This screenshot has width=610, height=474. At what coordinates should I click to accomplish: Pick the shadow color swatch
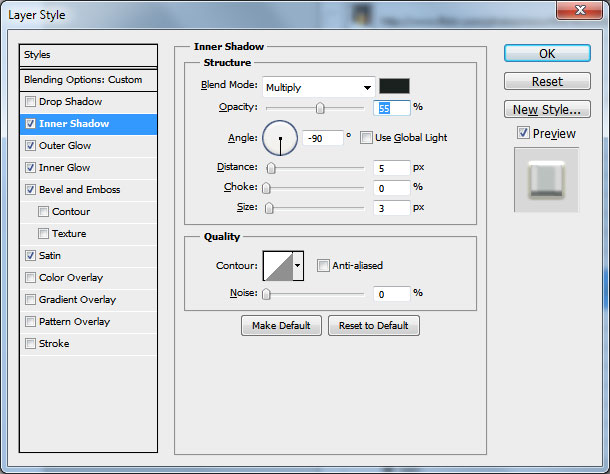pos(394,86)
